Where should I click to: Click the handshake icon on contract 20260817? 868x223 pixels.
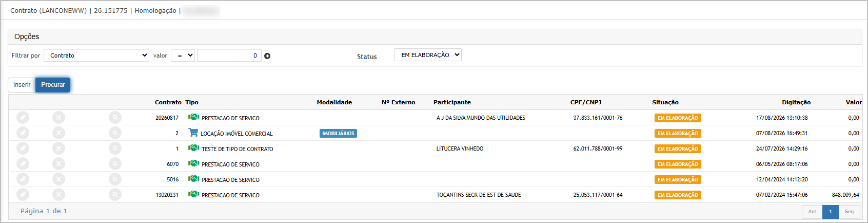pyautogui.click(x=193, y=117)
